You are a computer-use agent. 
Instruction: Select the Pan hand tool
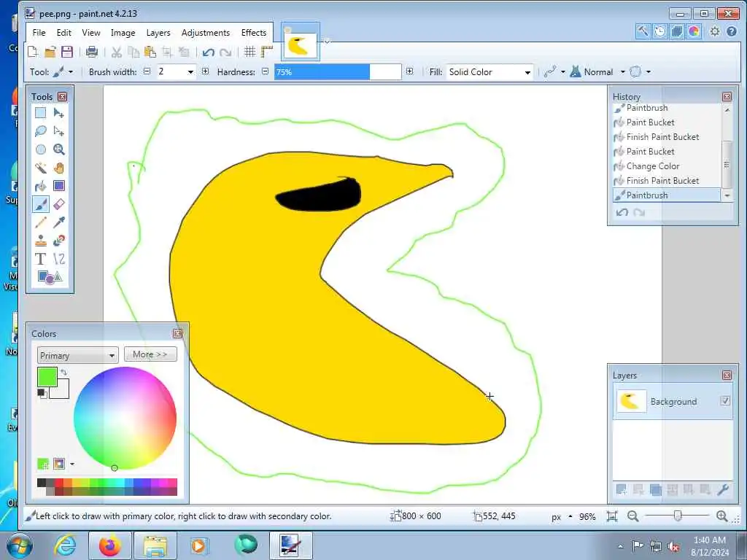click(x=58, y=168)
